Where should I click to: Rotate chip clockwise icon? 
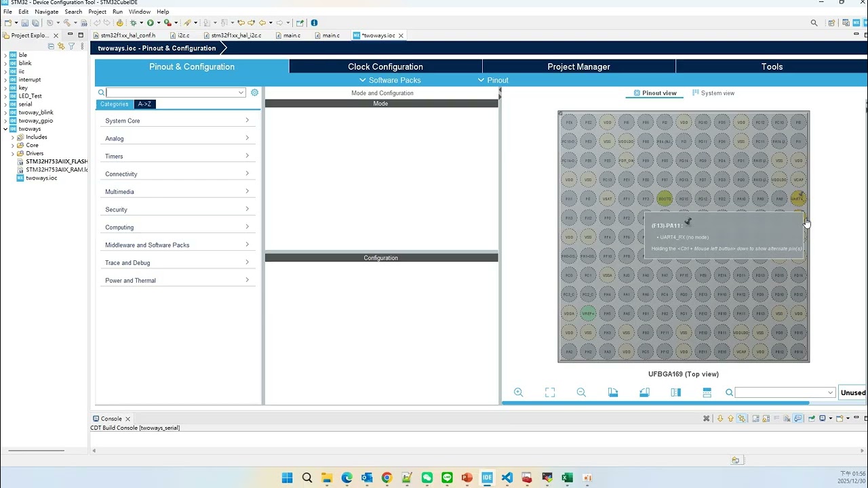pyautogui.click(x=613, y=392)
